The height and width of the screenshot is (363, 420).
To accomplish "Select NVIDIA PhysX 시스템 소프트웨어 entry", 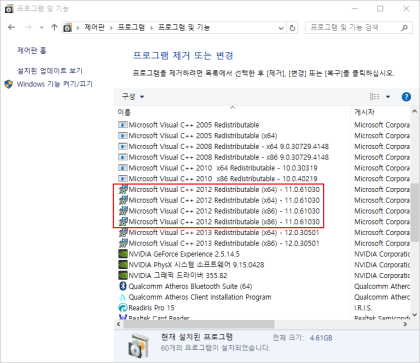I will 196,265.
